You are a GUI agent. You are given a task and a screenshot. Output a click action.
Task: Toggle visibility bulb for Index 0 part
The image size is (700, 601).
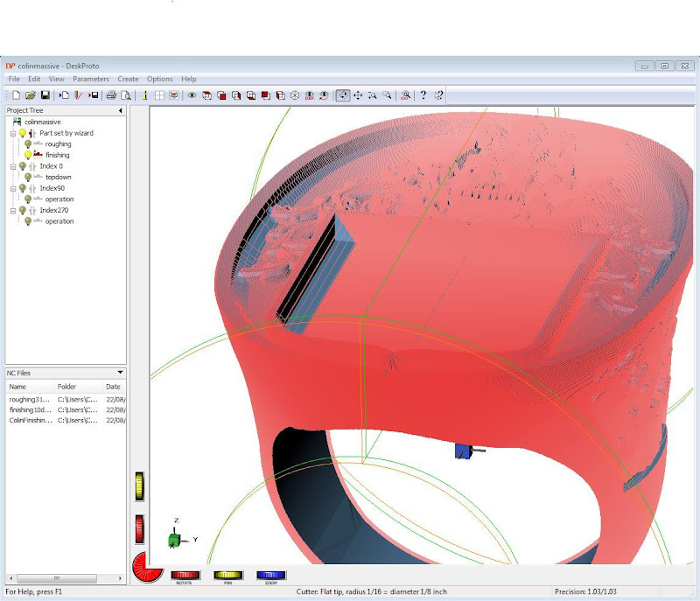[x=23, y=166]
